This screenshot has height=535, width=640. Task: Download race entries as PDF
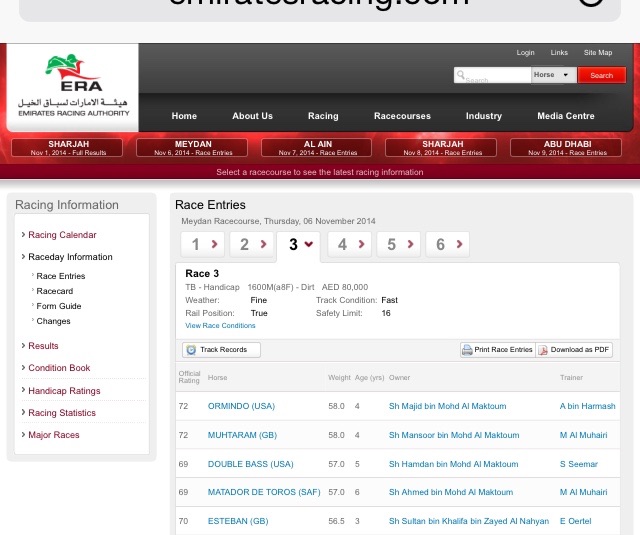pyautogui.click(x=574, y=350)
